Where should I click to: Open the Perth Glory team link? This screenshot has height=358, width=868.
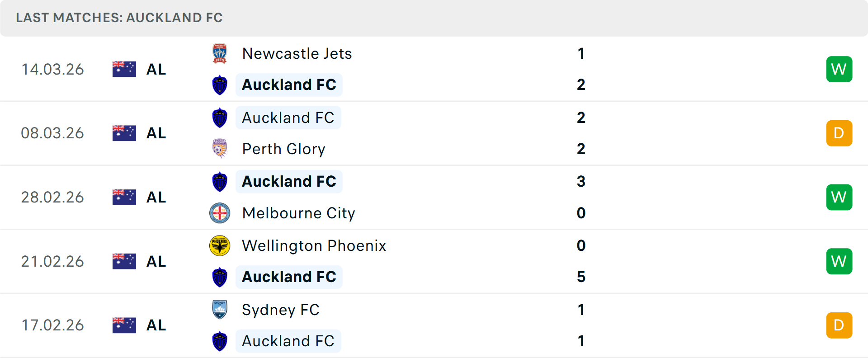click(283, 149)
